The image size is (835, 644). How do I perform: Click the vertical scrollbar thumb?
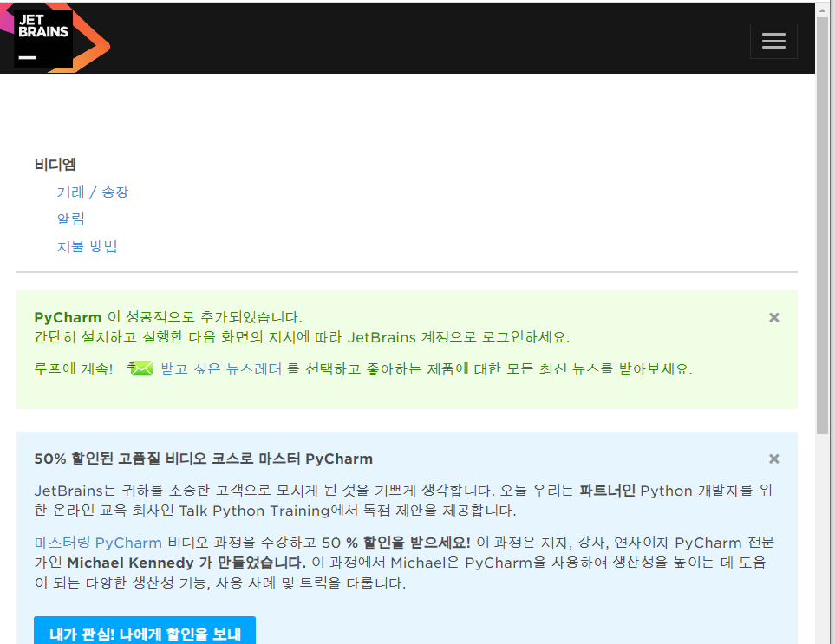[822, 226]
